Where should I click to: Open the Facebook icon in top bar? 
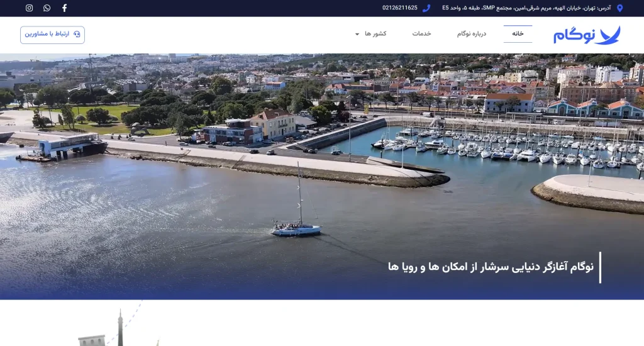tap(65, 8)
